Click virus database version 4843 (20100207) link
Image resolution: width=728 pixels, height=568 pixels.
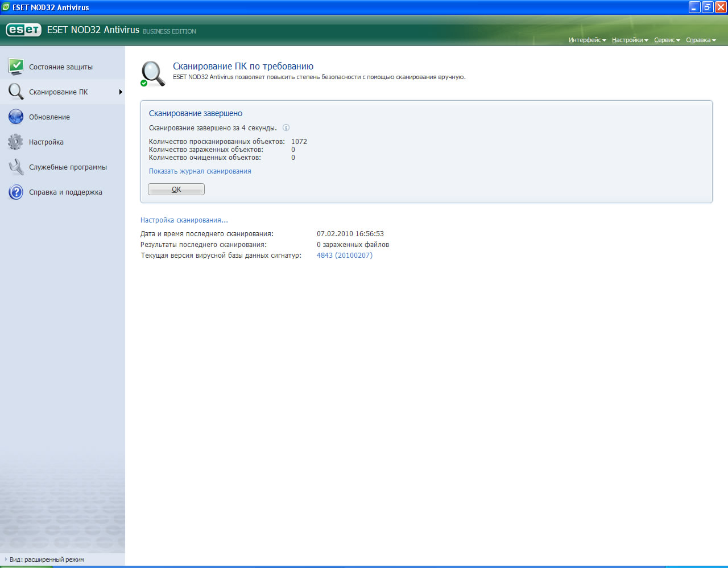(x=345, y=255)
